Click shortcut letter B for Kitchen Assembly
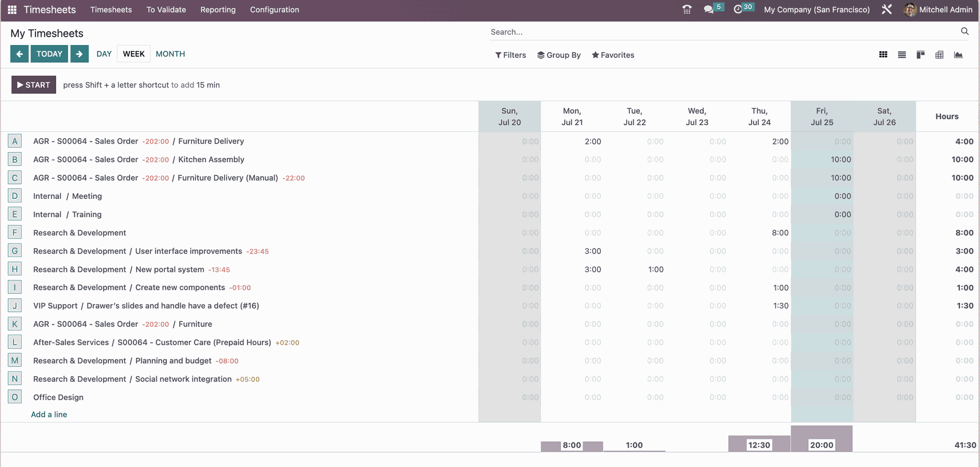The height and width of the screenshot is (467, 980). (x=15, y=159)
